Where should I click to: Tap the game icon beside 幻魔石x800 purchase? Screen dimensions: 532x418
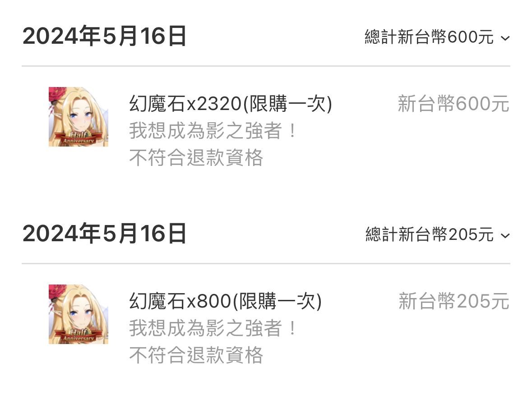(79, 314)
